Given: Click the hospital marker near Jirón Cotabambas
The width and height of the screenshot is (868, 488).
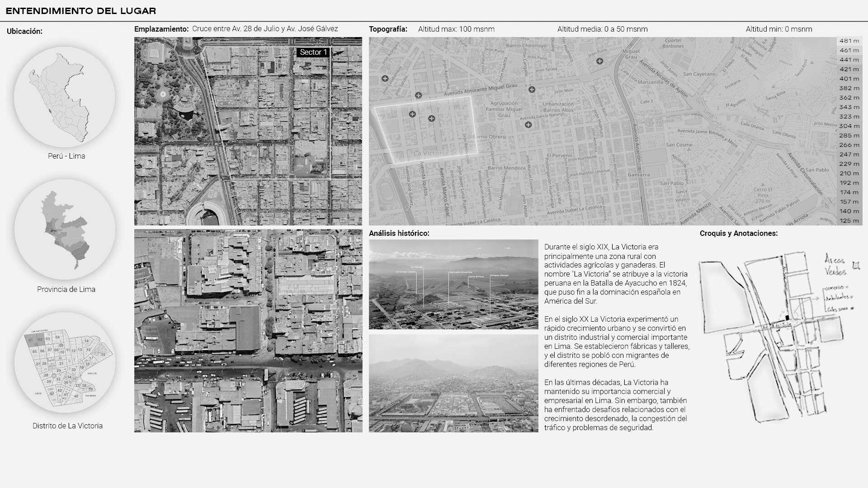Looking at the screenshot, I should click(x=385, y=79).
